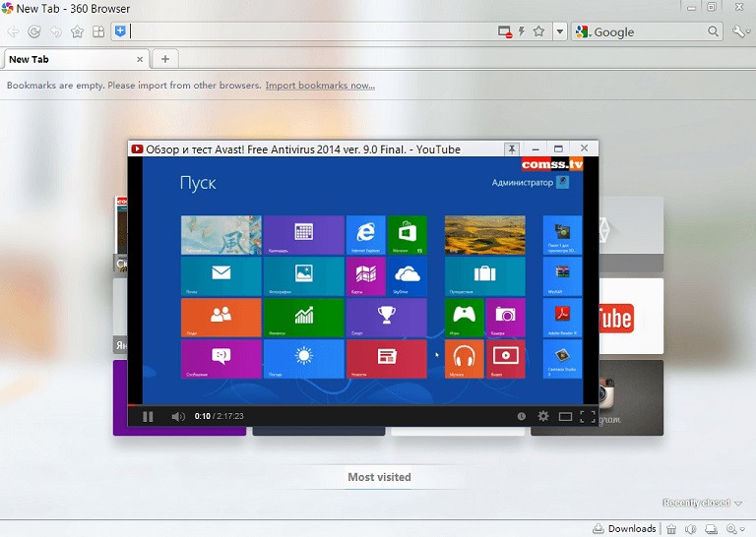Pause the YouTube video
Image resolution: width=756 pixels, height=537 pixels.
148,416
